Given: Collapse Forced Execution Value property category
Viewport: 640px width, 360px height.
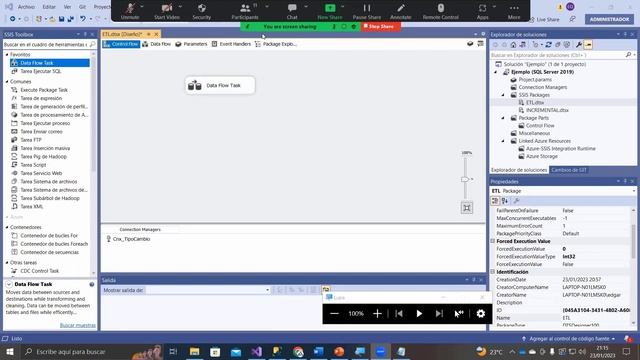Looking at the screenshot, I should 493,241.
